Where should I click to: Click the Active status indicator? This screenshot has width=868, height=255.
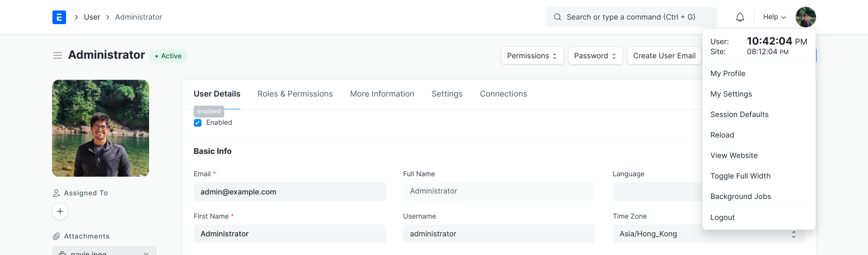click(x=168, y=56)
